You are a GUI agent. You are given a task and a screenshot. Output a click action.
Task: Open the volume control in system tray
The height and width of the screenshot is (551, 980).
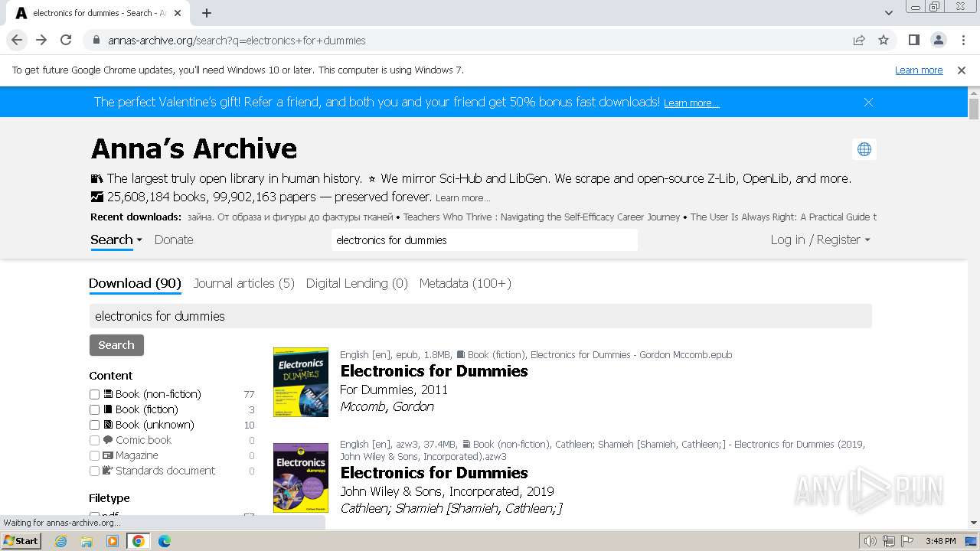[871, 541]
